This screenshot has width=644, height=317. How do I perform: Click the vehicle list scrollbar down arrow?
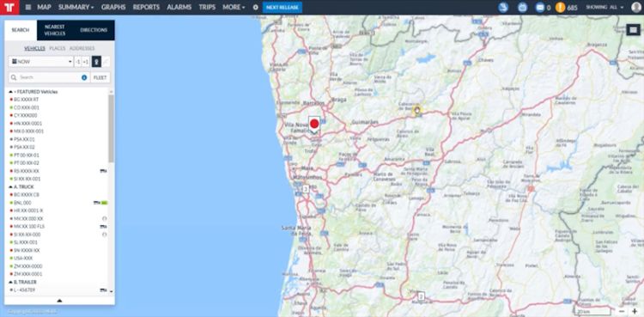[111, 291]
